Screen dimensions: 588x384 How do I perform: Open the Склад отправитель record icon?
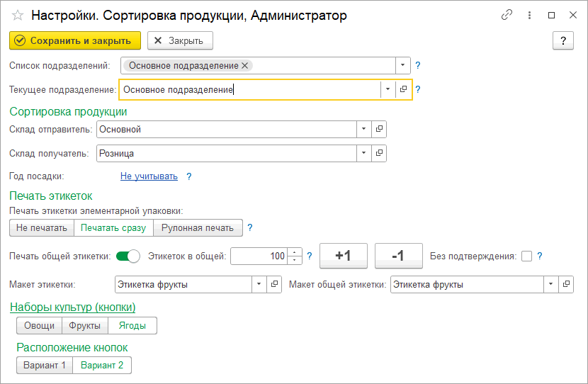click(379, 129)
